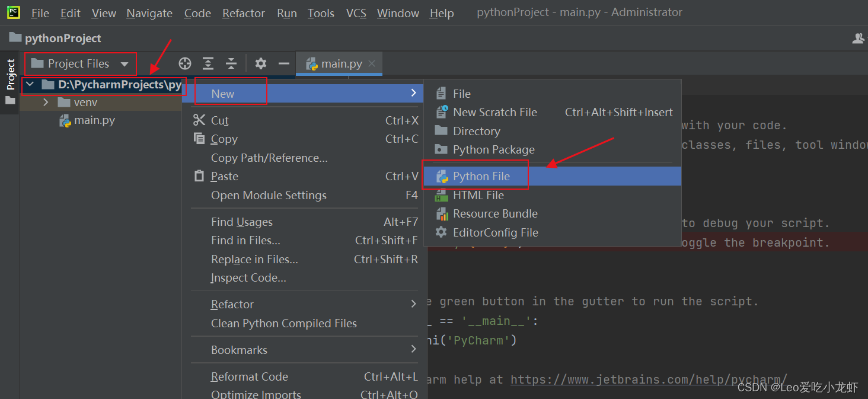The image size is (868, 399).
Task: Open the Run menu
Action: click(x=287, y=13)
